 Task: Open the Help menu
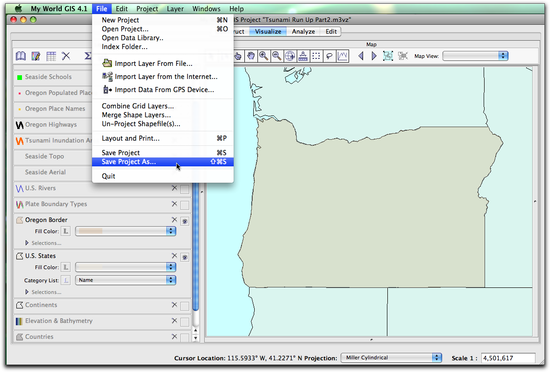236,8
